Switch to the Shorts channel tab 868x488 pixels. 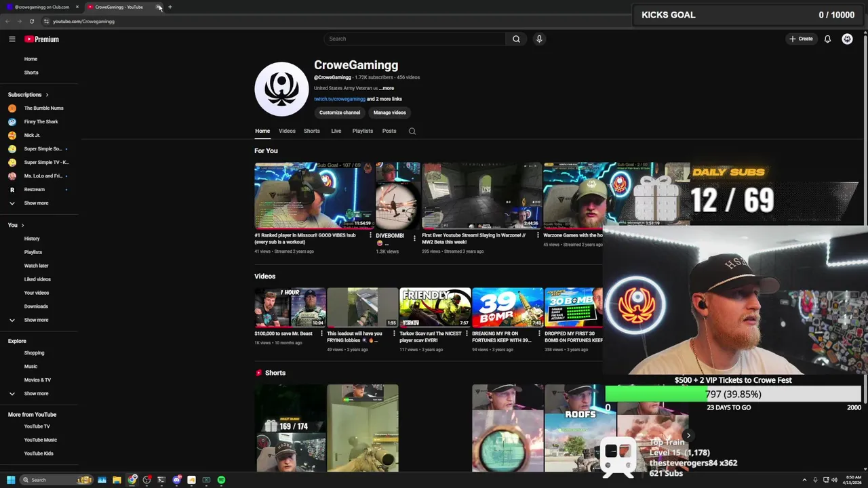click(x=312, y=131)
